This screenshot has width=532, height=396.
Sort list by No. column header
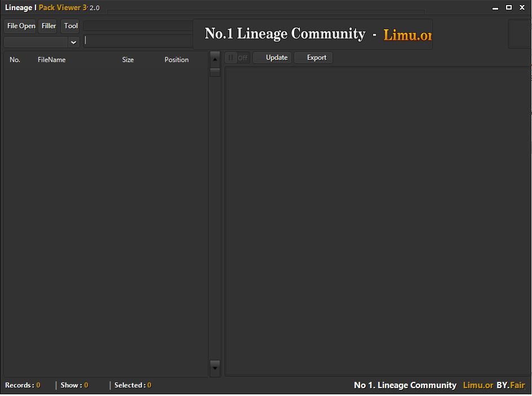[15, 60]
